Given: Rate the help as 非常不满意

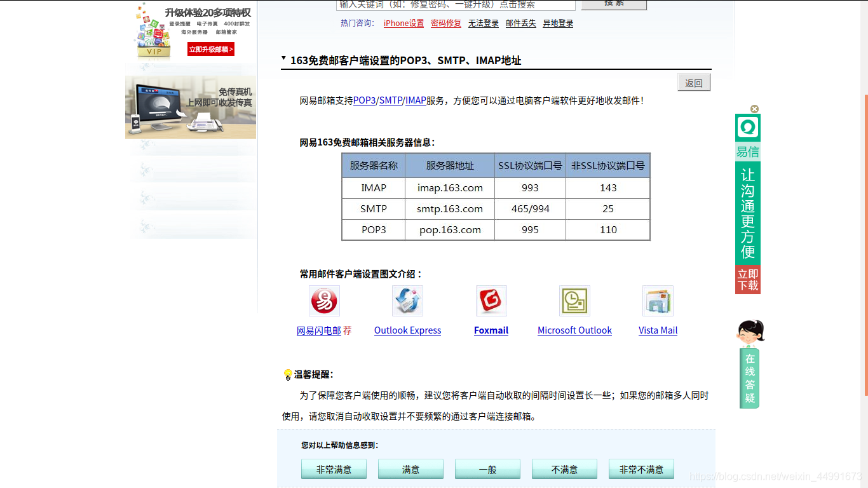Looking at the screenshot, I should point(641,469).
